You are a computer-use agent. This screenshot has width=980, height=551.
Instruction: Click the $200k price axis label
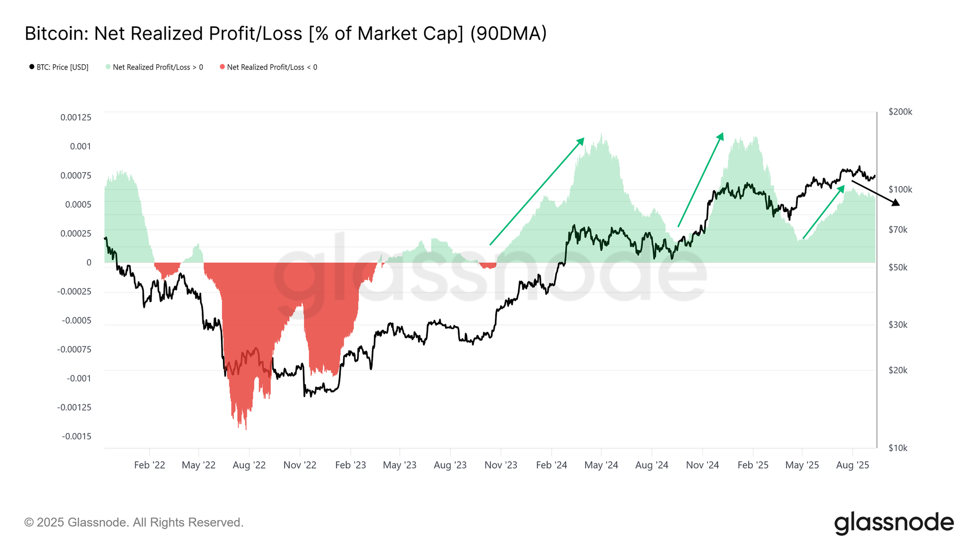click(900, 112)
